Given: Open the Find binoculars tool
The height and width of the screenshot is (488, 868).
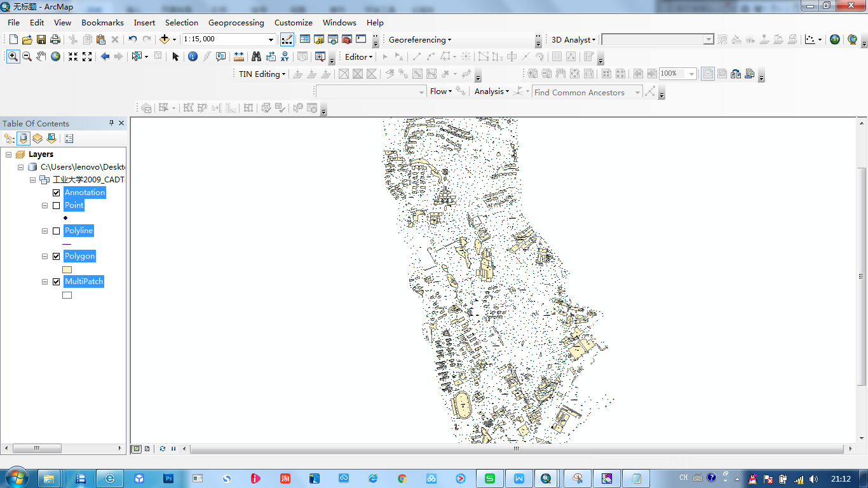Looking at the screenshot, I should (x=256, y=57).
